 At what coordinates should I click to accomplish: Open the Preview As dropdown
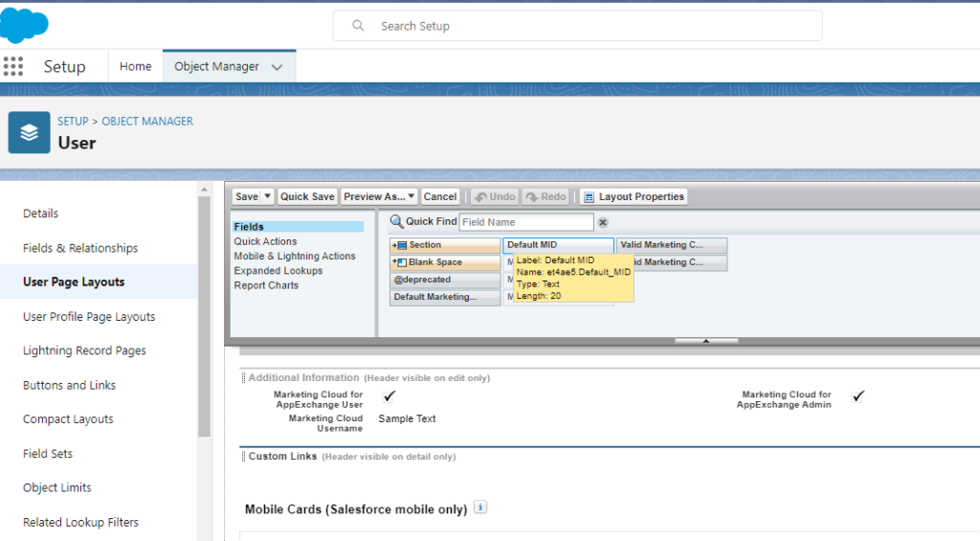click(379, 196)
